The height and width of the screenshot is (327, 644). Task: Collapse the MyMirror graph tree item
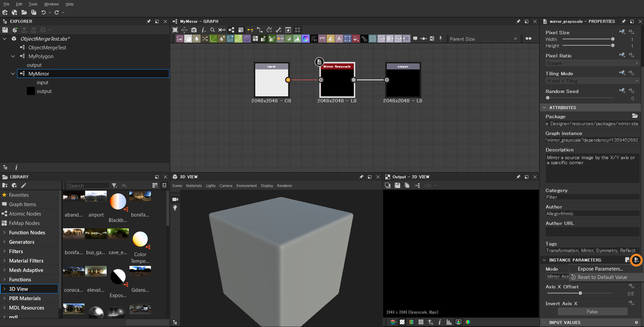(x=13, y=74)
